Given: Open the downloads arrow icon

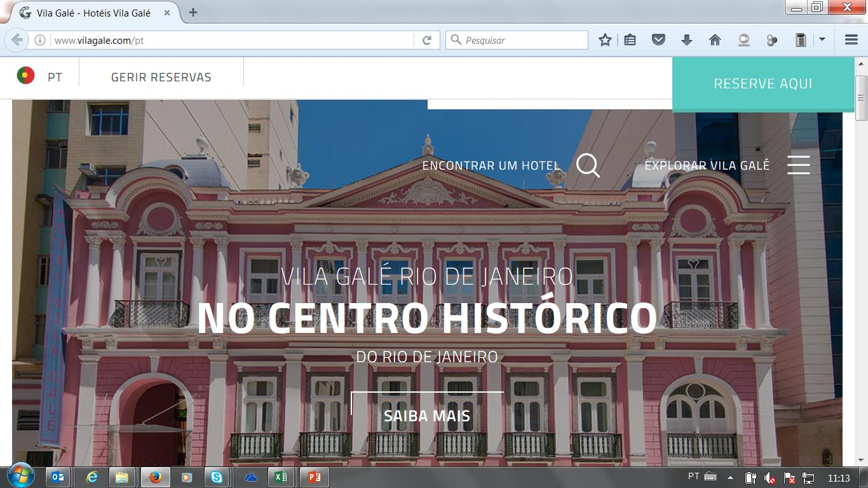Looking at the screenshot, I should 686,40.
